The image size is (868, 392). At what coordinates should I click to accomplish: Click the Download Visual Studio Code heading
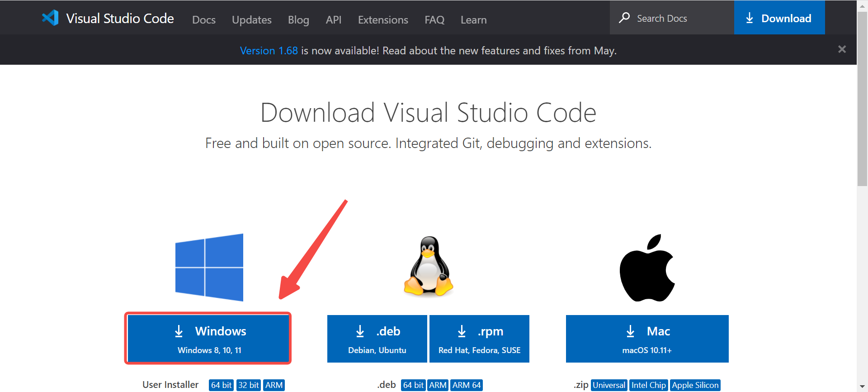(429, 113)
